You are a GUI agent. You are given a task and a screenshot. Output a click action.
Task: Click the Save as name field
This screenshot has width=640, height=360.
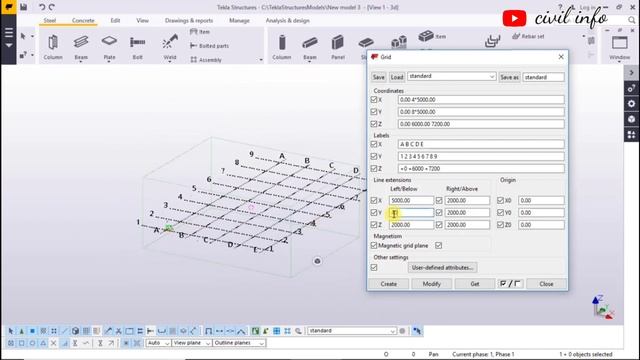pyautogui.click(x=544, y=77)
